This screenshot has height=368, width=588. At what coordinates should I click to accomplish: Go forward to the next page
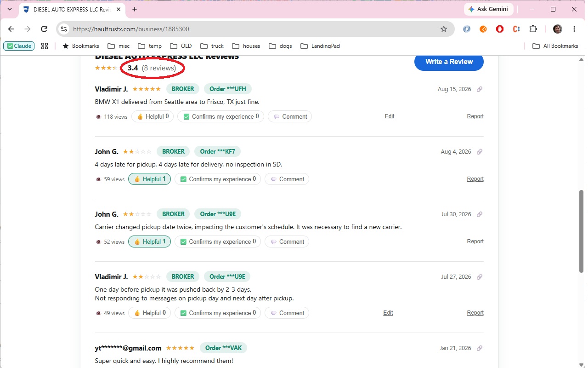(28, 29)
